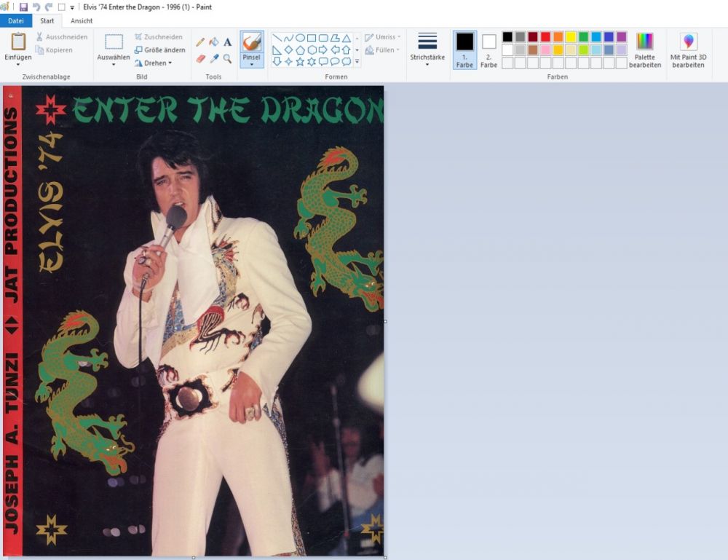Click the Zuschneiden crop button
728x560 pixels.
pyautogui.click(x=158, y=37)
